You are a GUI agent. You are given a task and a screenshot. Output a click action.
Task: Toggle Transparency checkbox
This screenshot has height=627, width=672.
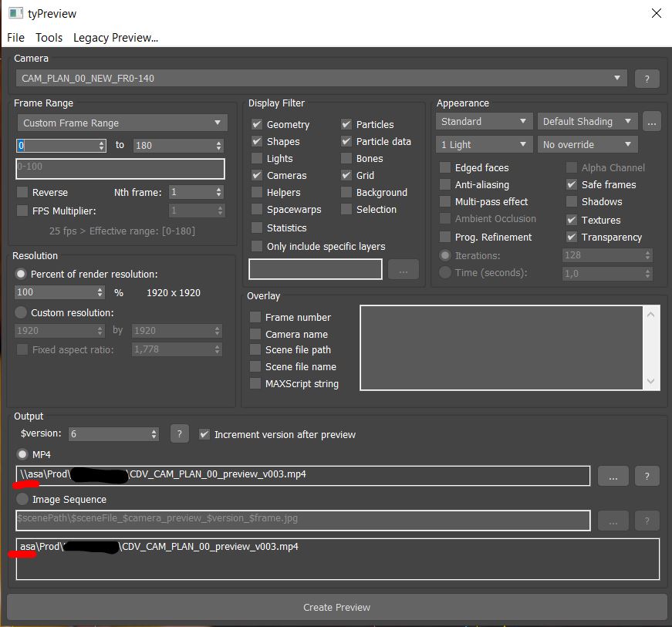coord(571,237)
